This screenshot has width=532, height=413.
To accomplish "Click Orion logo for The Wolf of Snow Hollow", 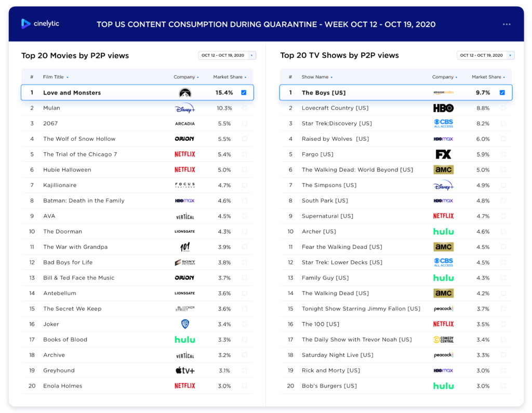I will (x=185, y=139).
